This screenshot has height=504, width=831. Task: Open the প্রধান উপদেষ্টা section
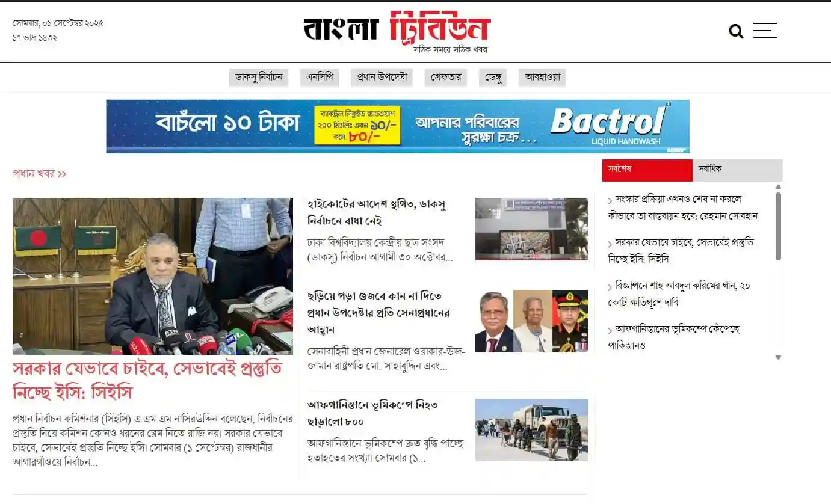383,77
